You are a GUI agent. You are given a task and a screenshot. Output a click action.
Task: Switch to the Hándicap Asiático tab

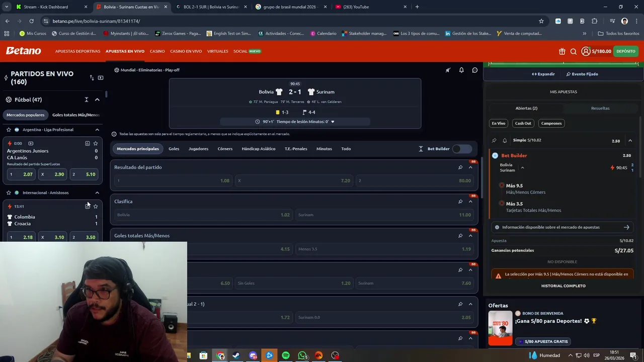[x=259, y=149]
